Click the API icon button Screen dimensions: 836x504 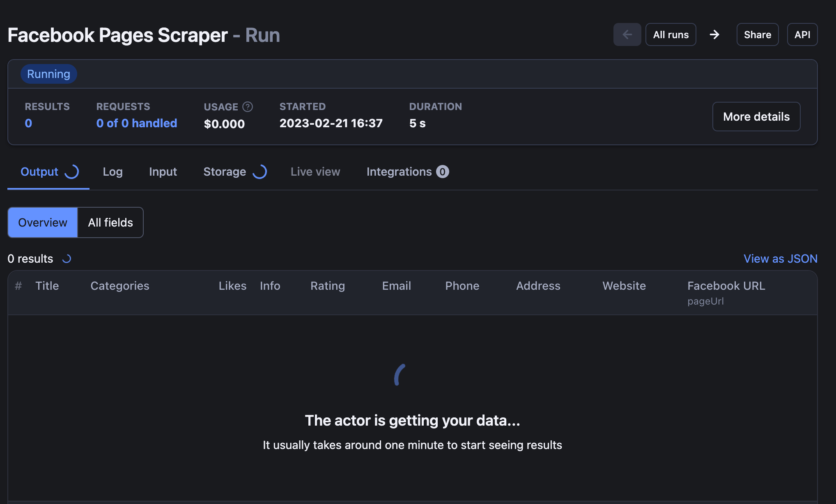(x=803, y=34)
